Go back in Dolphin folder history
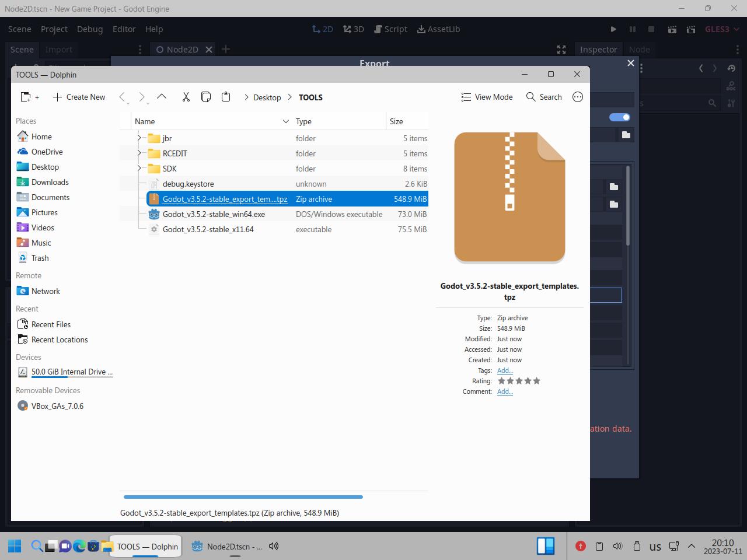This screenshot has width=747, height=560. 122,97
